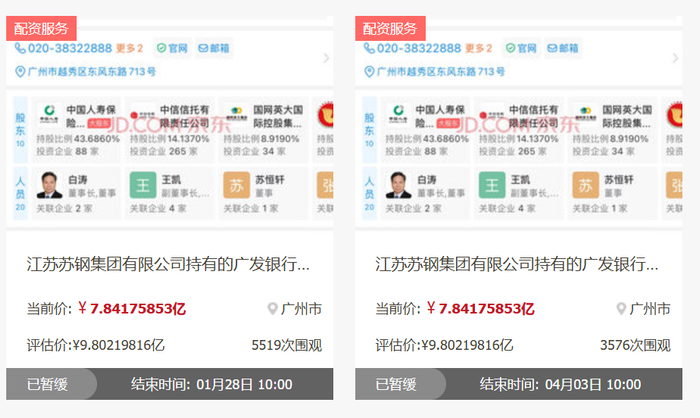
Task: Select 股东 10 tab in the 01月28日 card
Action: coord(21,130)
